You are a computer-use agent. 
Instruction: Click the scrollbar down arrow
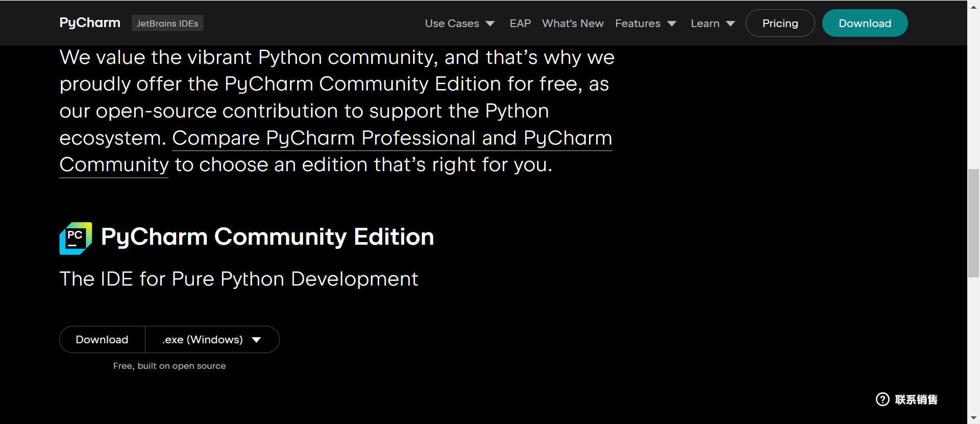[974, 418]
